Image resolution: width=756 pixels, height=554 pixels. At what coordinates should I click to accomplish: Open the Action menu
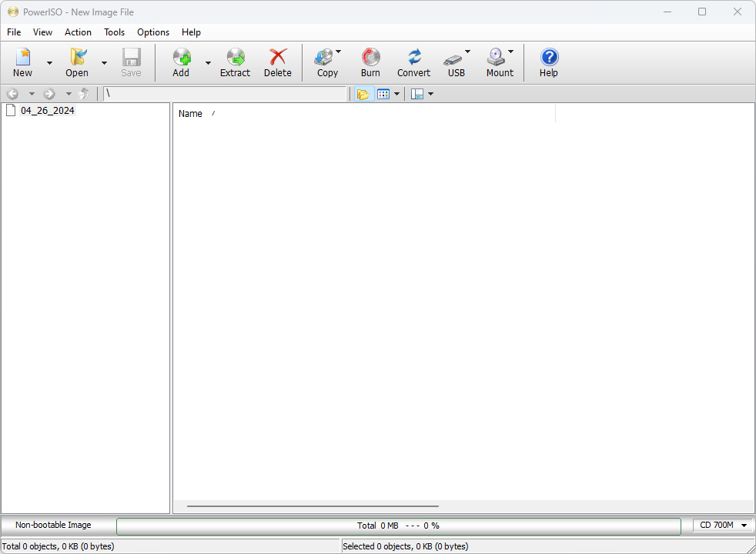[78, 32]
